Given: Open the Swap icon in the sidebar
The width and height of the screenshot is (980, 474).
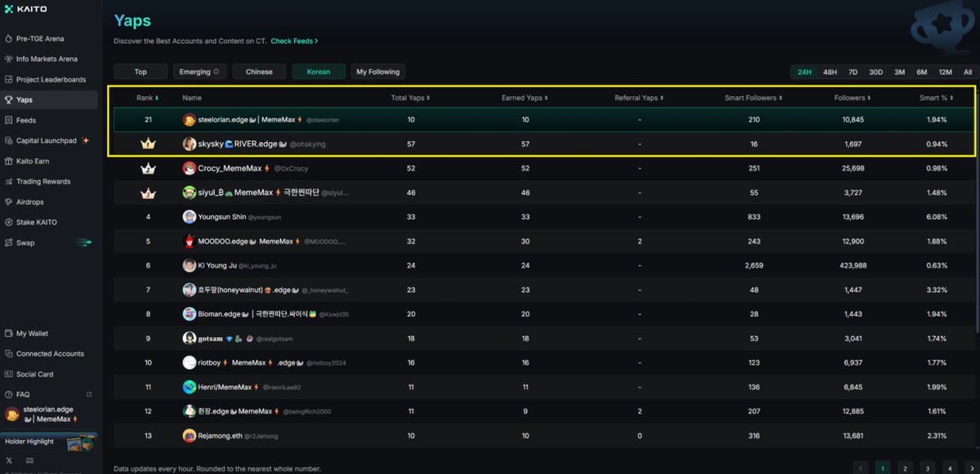Looking at the screenshot, I should coord(8,242).
